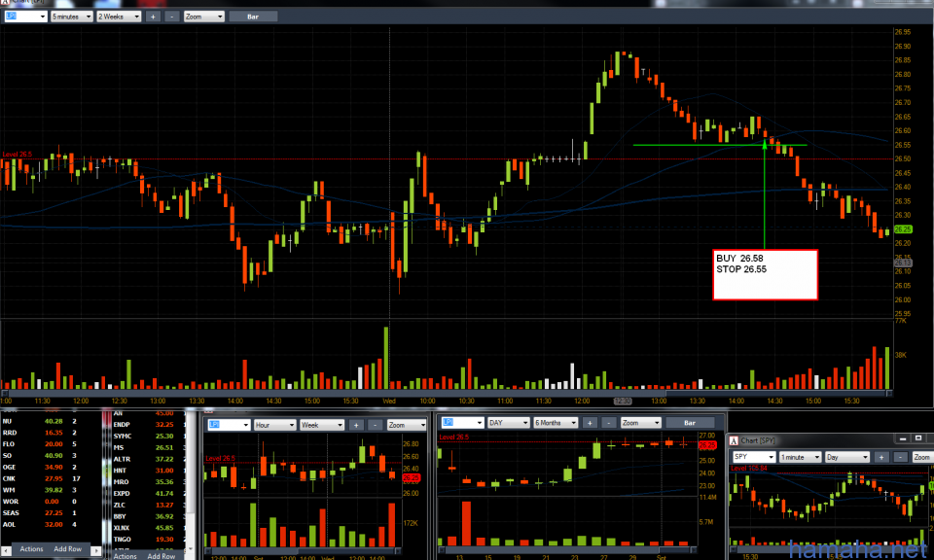Click the minus button on the SPY chart
The width and height of the screenshot is (934, 560).
pyautogui.click(x=901, y=457)
